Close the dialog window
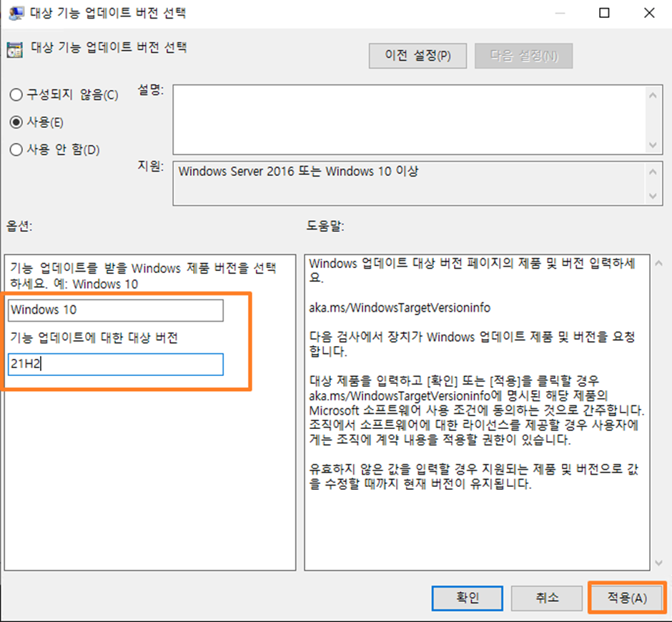This screenshot has height=622, width=672. (x=649, y=14)
